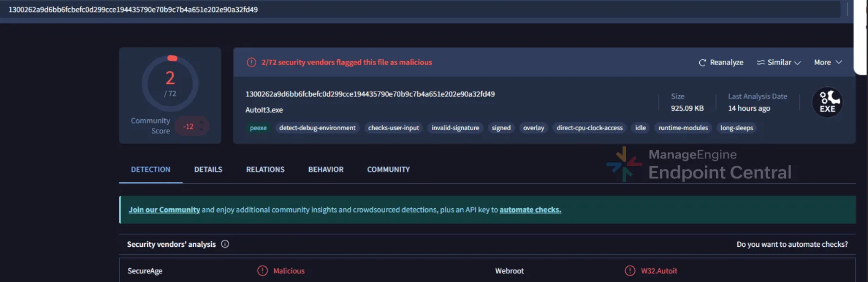The width and height of the screenshot is (868, 282).
Task: Open the RELATIONS tab
Action: [x=265, y=170]
